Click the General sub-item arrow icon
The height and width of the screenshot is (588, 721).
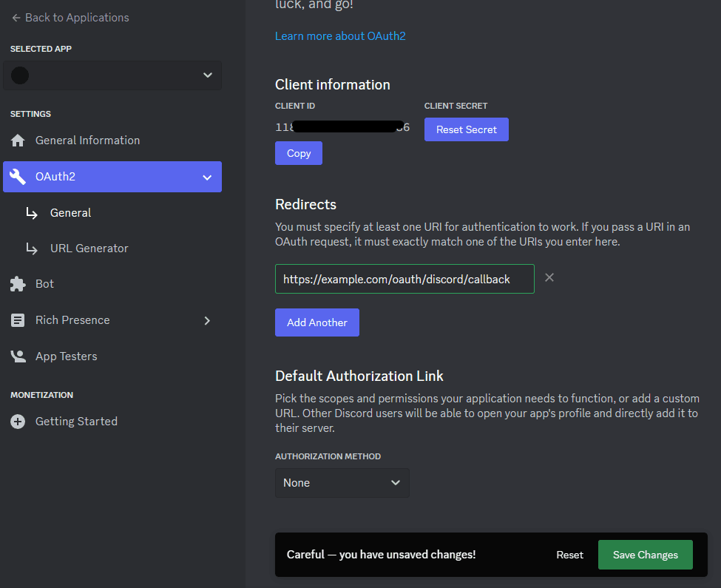click(32, 213)
